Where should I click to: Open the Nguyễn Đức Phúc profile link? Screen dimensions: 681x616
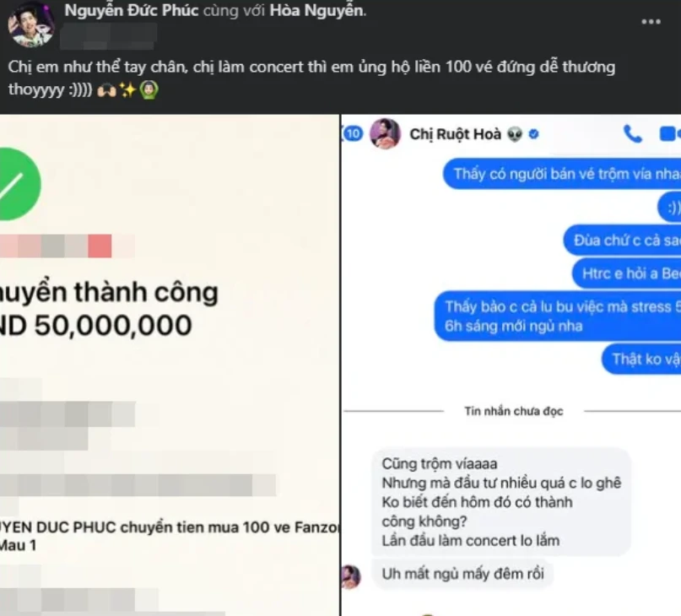(132, 10)
